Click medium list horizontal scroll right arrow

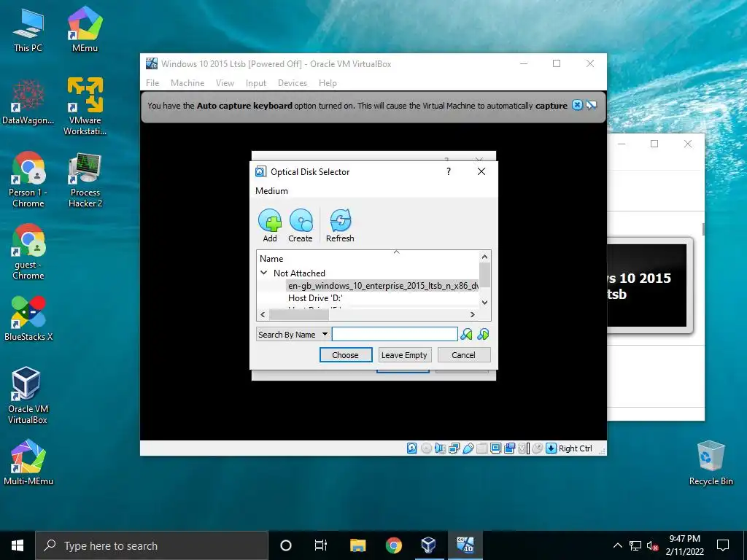473,314
